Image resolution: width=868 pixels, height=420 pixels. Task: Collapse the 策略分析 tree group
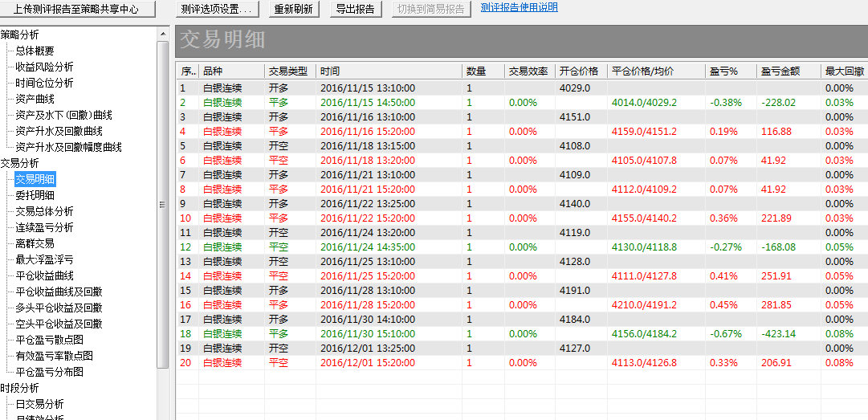[x=19, y=35]
